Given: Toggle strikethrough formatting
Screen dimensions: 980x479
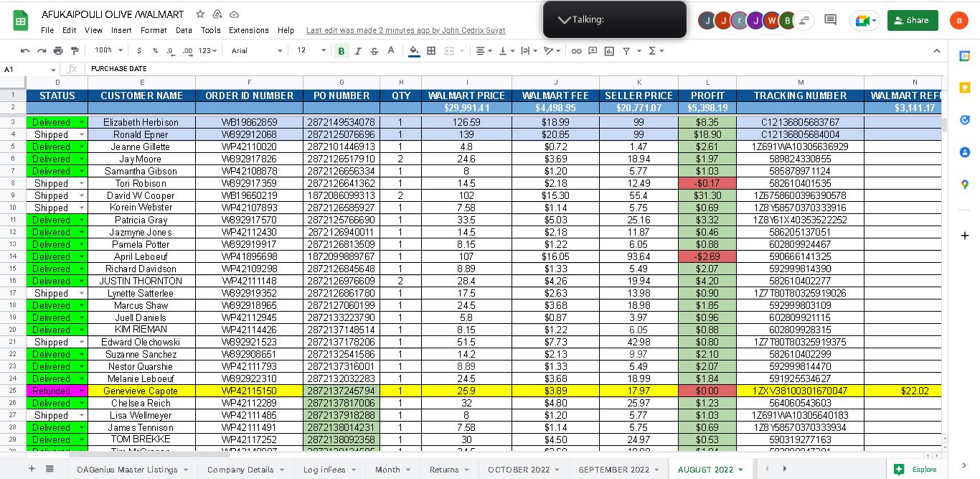Looking at the screenshot, I should point(374,51).
